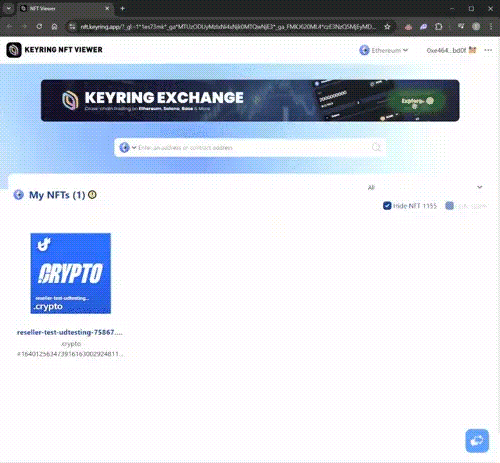Reload the page with the refresh icon
This screenshot has width=500, height=463.
pyautogui.click(x=39, y=26)
